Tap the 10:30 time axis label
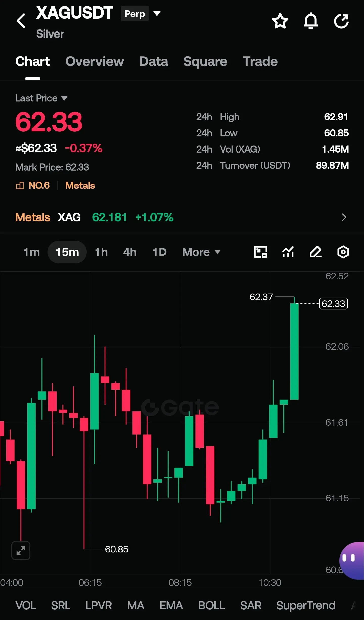Image resolution: width=364 pixels, height=620 pixels. click(x=270, y=583)
